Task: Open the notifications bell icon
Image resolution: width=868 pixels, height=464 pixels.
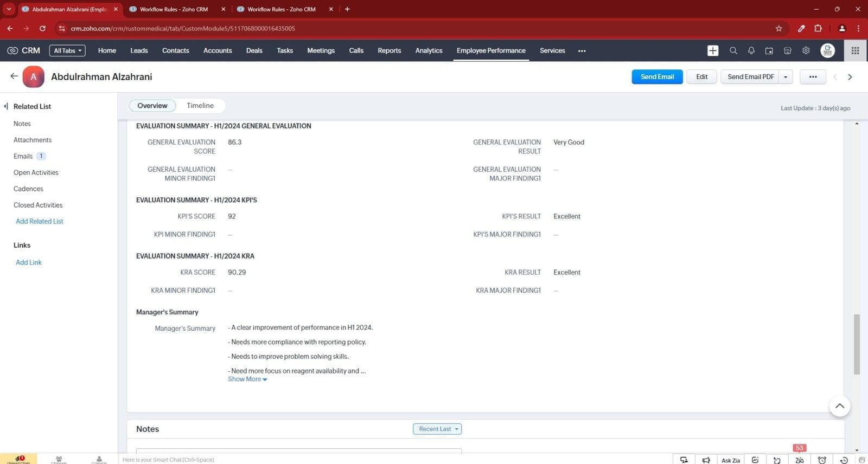Action: coord(751,50)
